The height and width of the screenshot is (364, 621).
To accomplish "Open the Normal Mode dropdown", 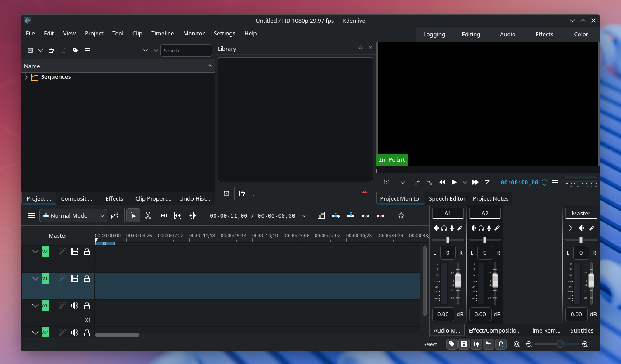I will [x=73, y=215].
